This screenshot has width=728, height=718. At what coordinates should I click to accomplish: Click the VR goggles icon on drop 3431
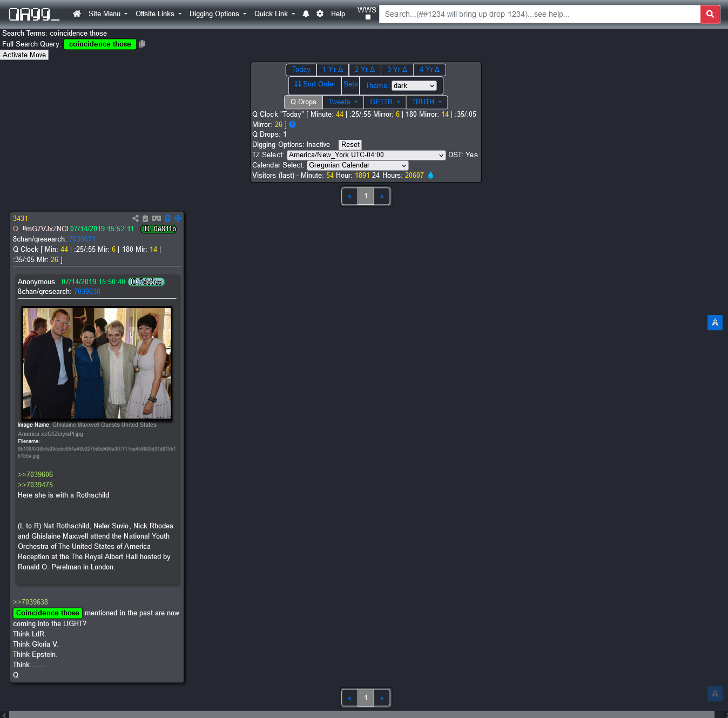click(157, 218)
